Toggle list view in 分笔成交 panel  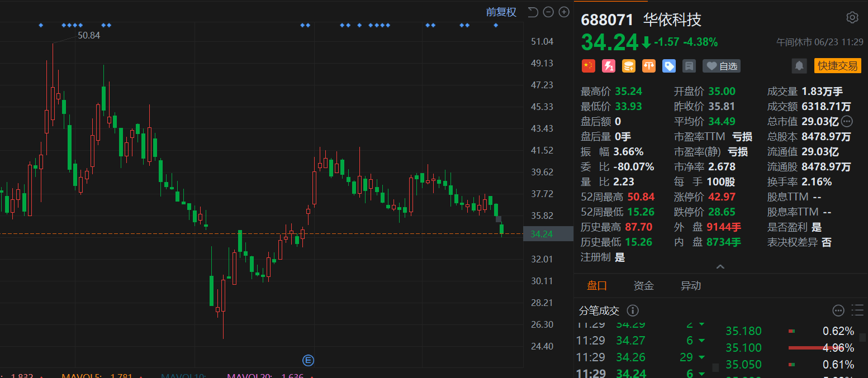857,310
